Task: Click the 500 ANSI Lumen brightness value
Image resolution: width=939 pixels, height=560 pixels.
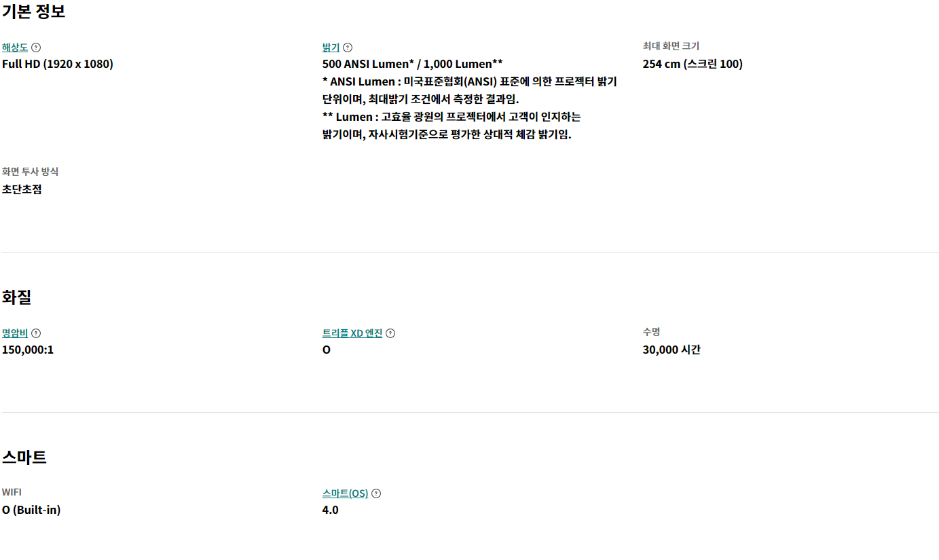Action: pyautogui.click(x=412, y=64)
